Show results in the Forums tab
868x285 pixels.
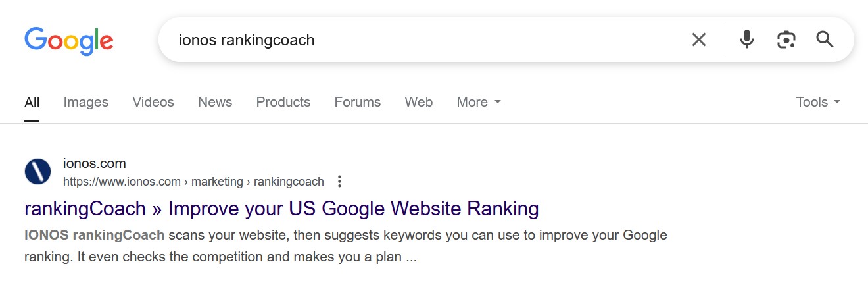tap(357, 102)
